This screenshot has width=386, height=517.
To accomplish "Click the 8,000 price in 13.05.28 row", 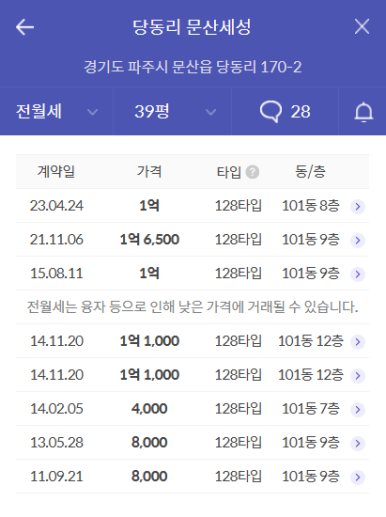I will [x=149, y=443].
